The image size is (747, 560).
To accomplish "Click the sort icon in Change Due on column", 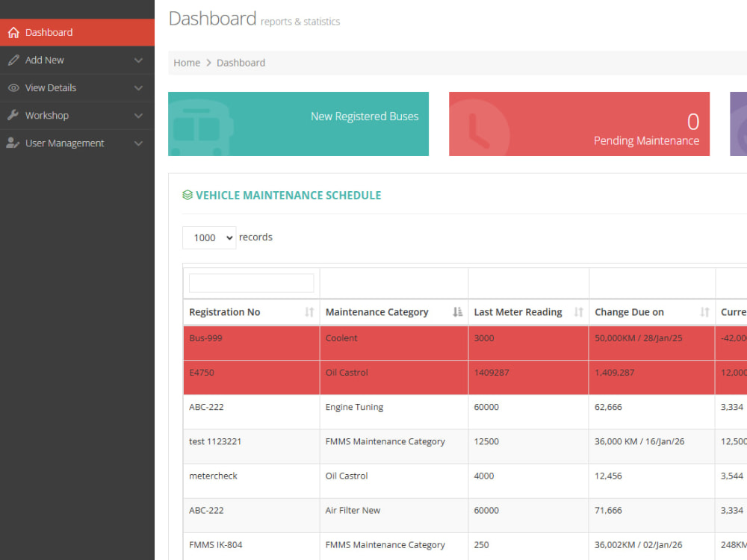I will pos(704,312).
